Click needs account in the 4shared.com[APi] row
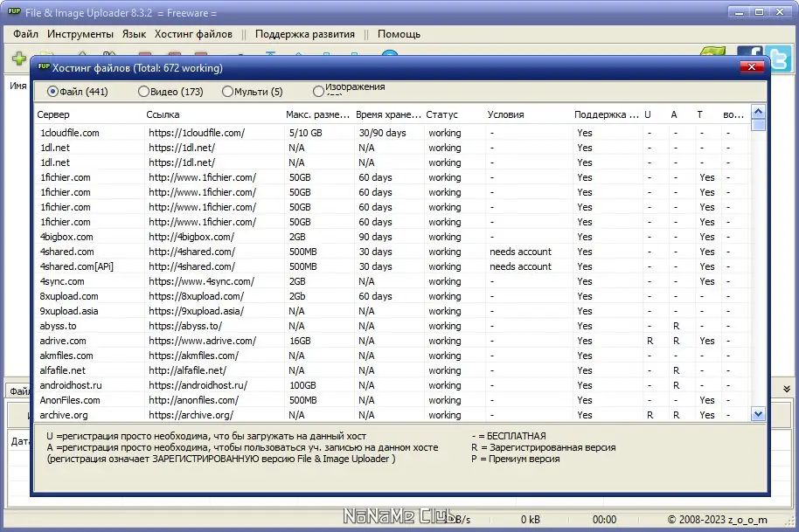The width and height of the screenshot is (799, 532). point(520,266)
